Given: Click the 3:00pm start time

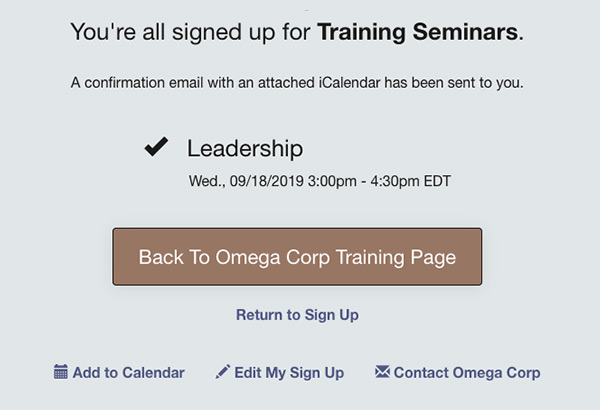Looking at the screenshot, I should [x=332, y=181].
